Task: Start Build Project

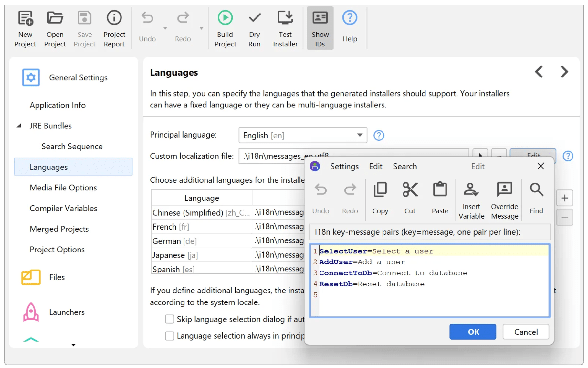Action: click(x=225, y=28)
